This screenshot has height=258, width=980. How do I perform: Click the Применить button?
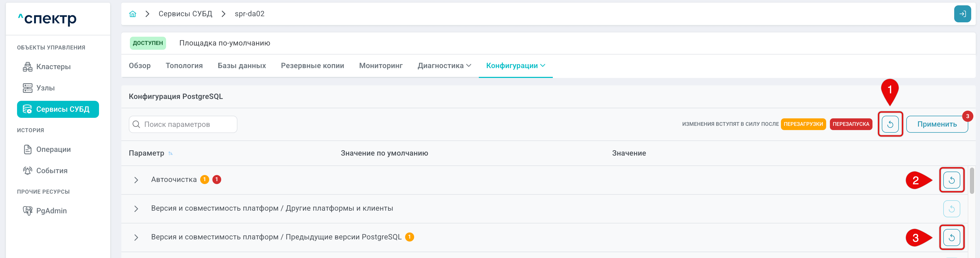937,124
